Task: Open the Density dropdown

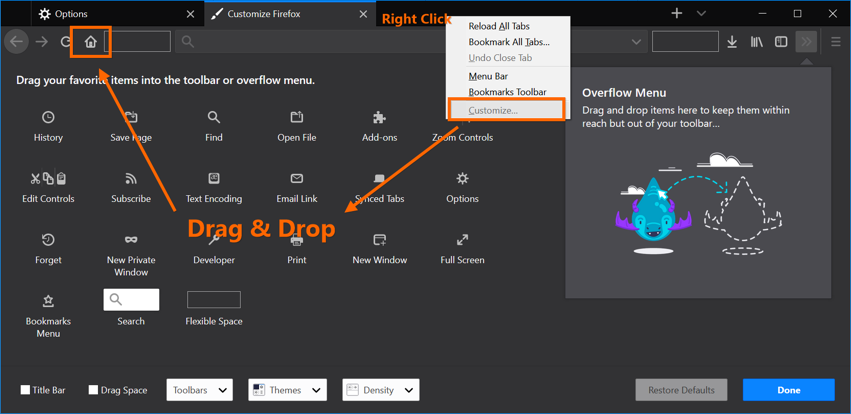Action: pos(380,390)
